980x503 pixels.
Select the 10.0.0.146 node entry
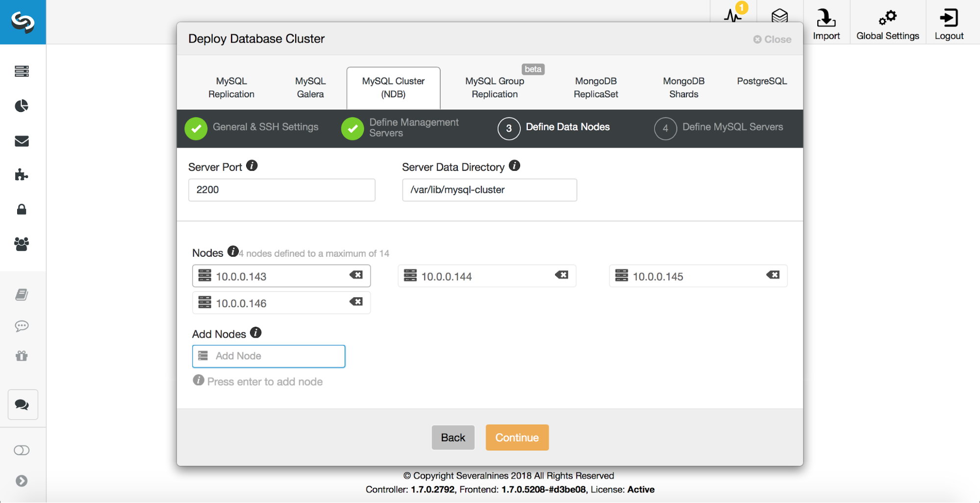(x=281, y=303)
